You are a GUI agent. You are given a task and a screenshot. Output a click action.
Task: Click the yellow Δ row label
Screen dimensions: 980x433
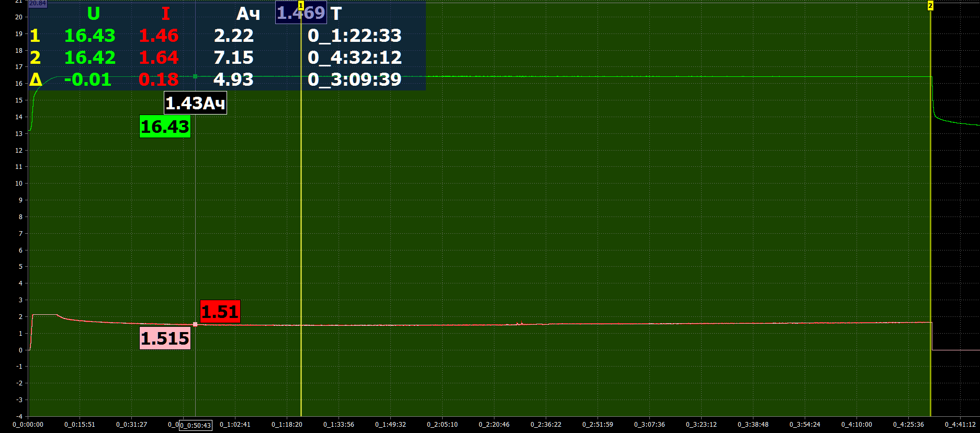(x=36, y=79)
